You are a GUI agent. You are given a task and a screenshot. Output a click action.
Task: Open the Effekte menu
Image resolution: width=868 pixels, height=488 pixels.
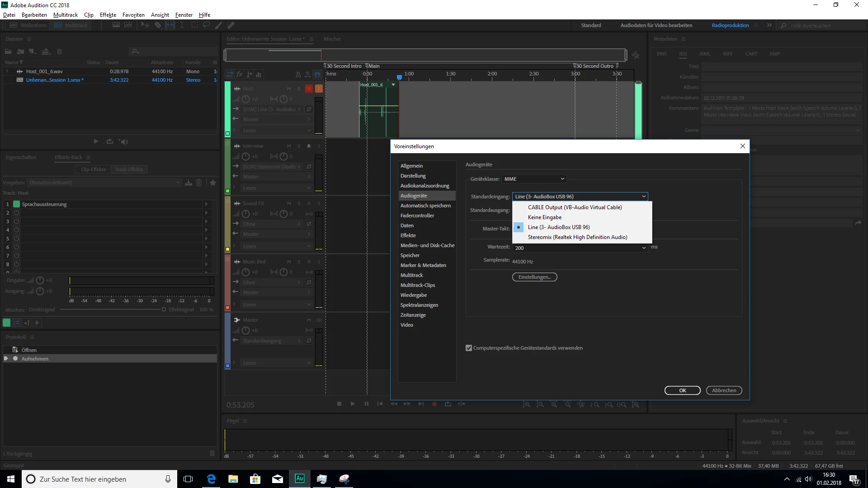[108, 15]
